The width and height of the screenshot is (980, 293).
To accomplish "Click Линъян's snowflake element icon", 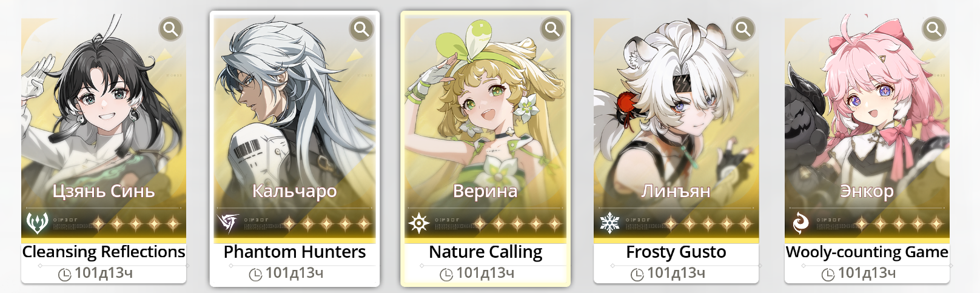I will click(609, 223).
